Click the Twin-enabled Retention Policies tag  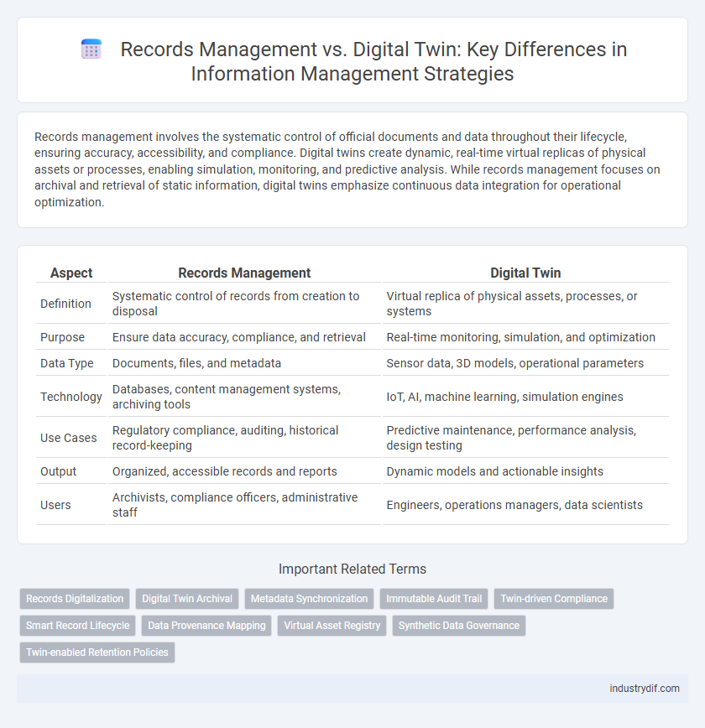click(97, 653)
